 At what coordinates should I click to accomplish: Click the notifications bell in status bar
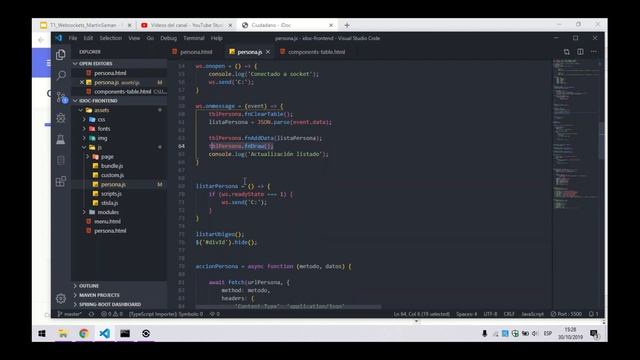pyautogui.click(x=593, y=314)
